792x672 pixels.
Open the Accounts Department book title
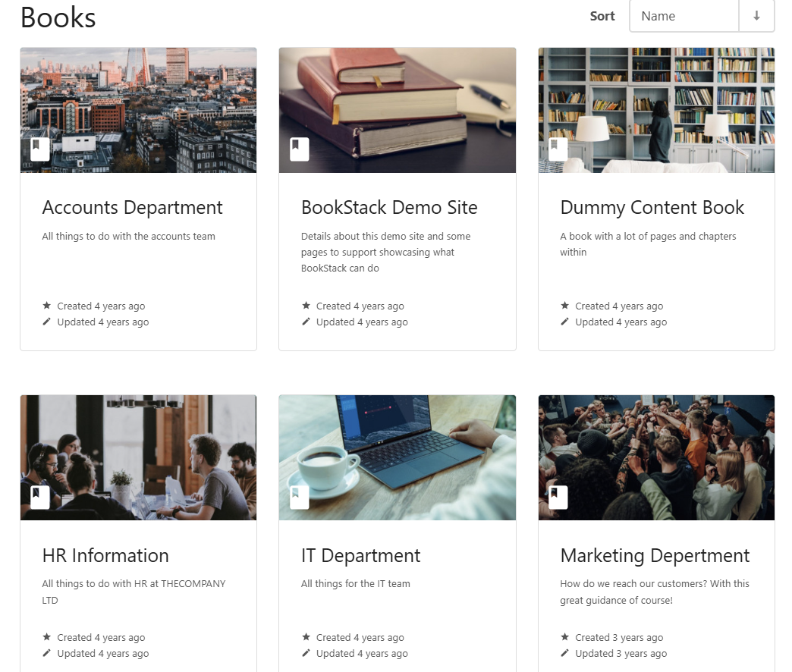(x=132, y=208)
